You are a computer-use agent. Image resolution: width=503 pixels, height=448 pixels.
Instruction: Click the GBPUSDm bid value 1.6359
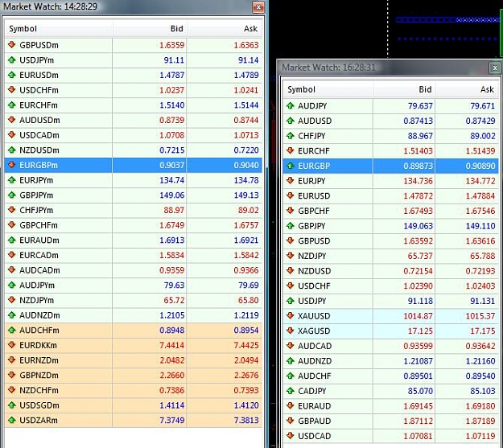coord(172,45)
